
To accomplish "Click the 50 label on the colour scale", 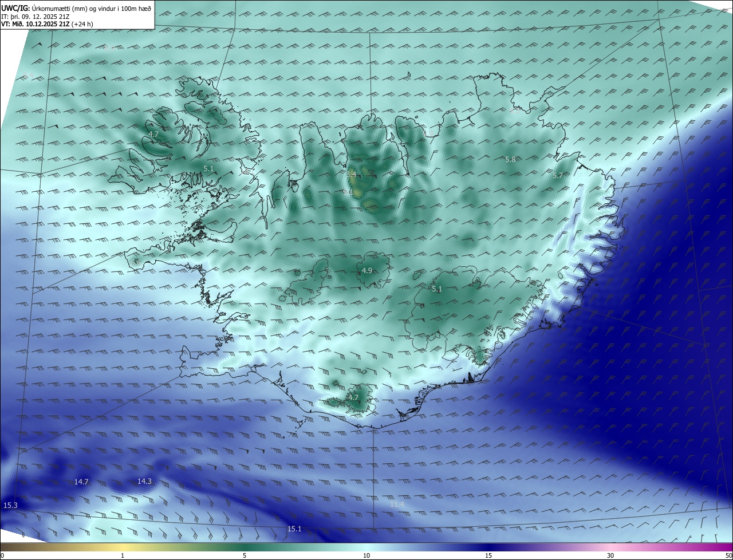I will [728, 555].
